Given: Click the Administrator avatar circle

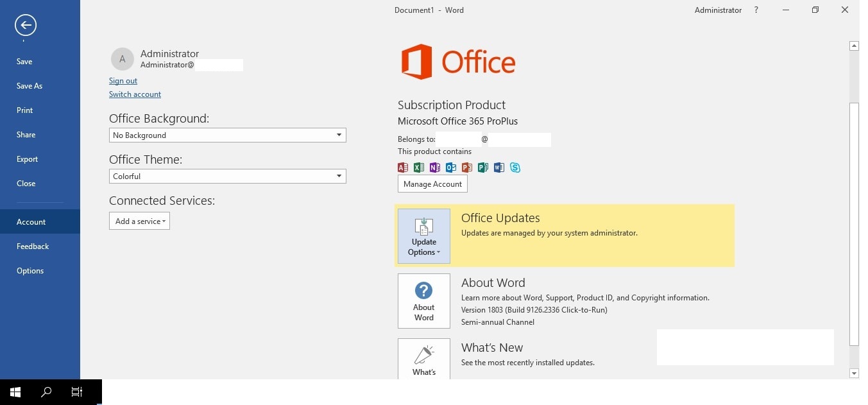Looking at the screenshot, I should click(123, 58).
